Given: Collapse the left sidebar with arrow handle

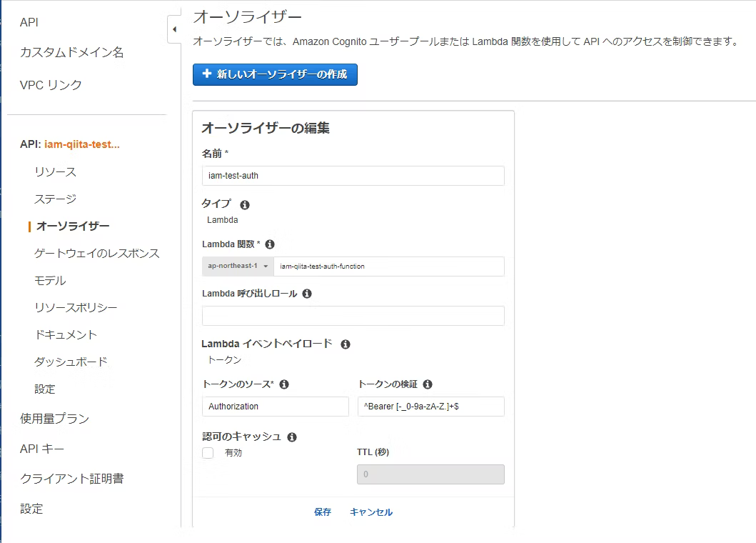Looking at the screenshot, I should 174,30.
